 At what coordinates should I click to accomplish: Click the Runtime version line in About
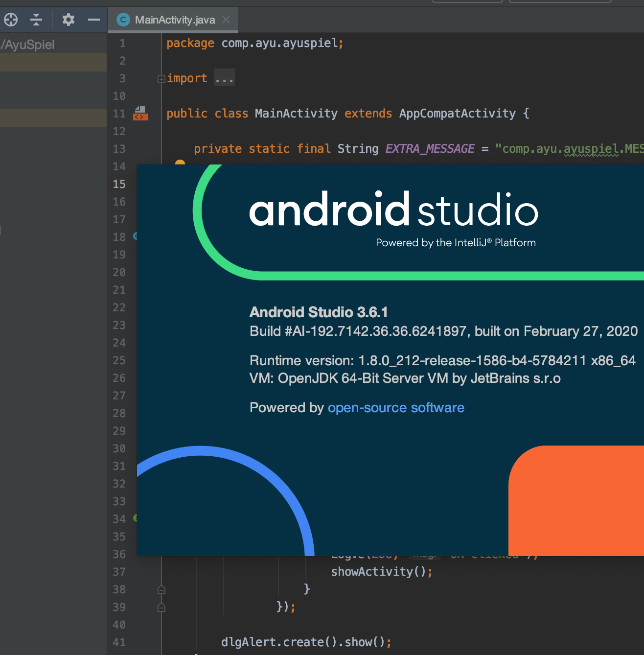click(x=442, y=361)
